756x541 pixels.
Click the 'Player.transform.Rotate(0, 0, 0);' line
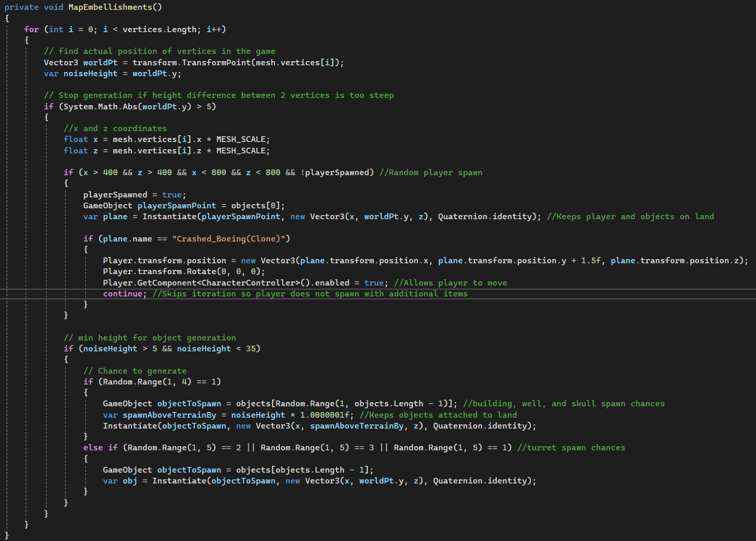point(184,272)
